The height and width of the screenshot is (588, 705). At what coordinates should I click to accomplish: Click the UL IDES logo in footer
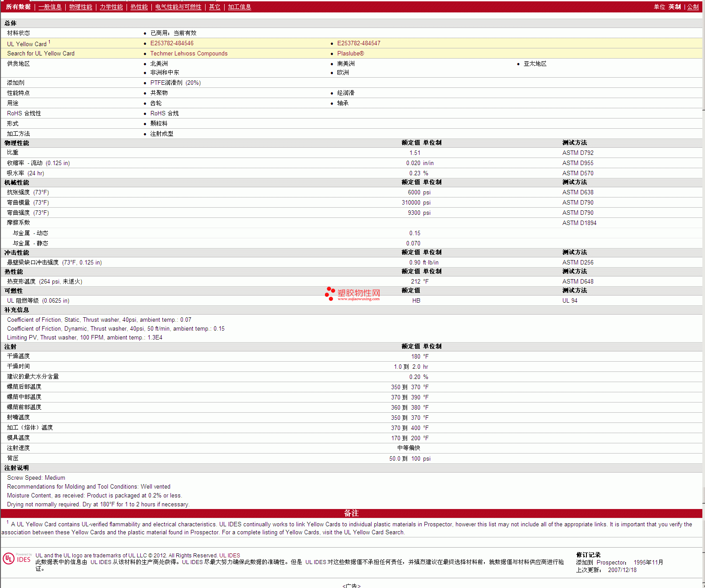(x=17, y=558)
